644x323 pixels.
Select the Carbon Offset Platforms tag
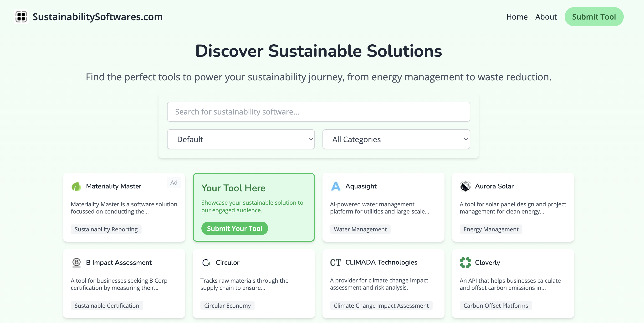(x=496, y=306)
